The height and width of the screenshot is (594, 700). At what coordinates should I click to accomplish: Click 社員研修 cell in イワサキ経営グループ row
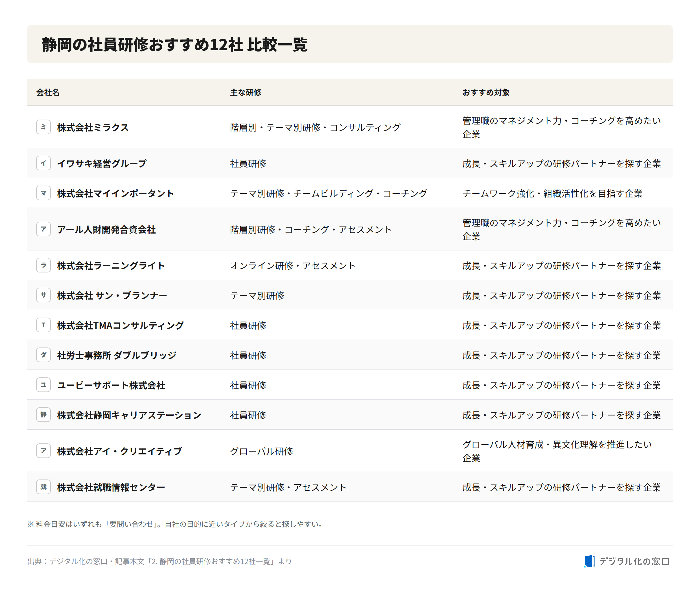coord(248,163)
